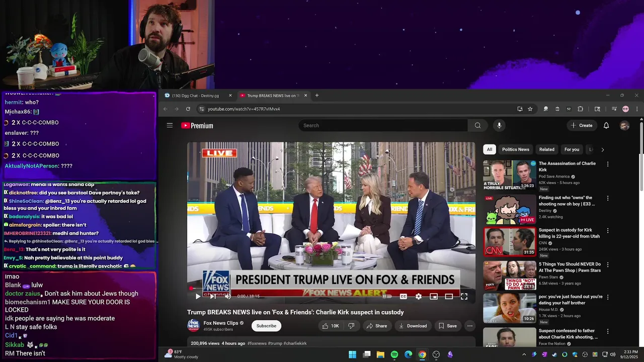Focus the YouTube search field
Screen dimensions: 644x362
tap(383, 125)
